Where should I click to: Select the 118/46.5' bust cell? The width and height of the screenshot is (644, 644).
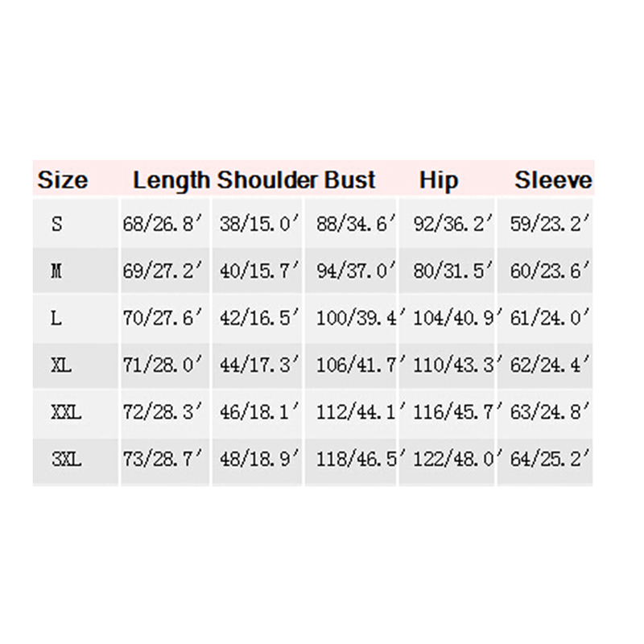[357, 460]
